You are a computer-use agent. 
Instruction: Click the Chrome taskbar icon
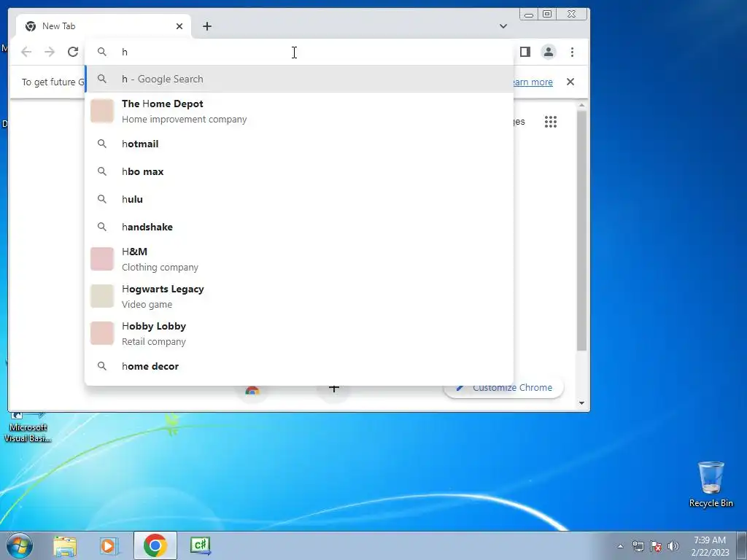155,545
